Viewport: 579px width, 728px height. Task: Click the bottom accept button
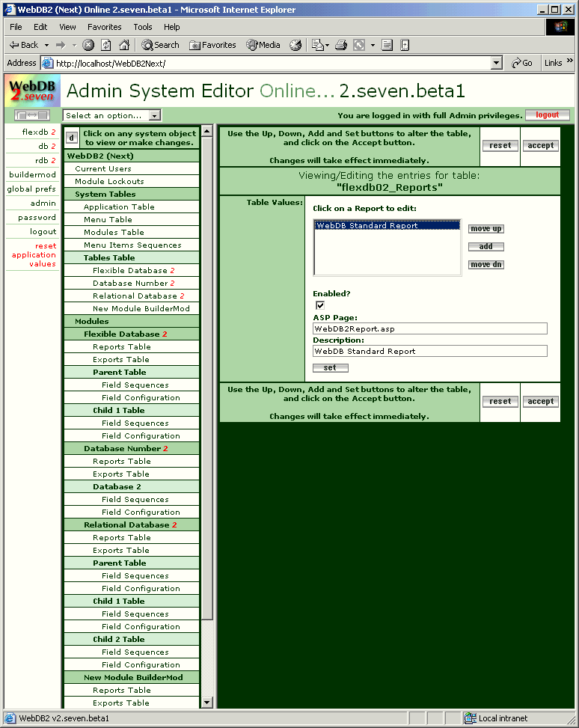pyautogui.click(x=540, y=401)
